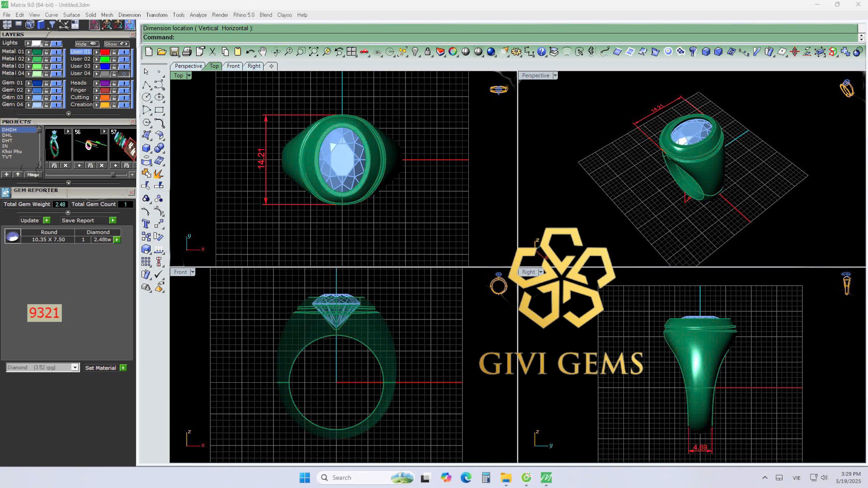Click the Print icon

coord(187,52)
